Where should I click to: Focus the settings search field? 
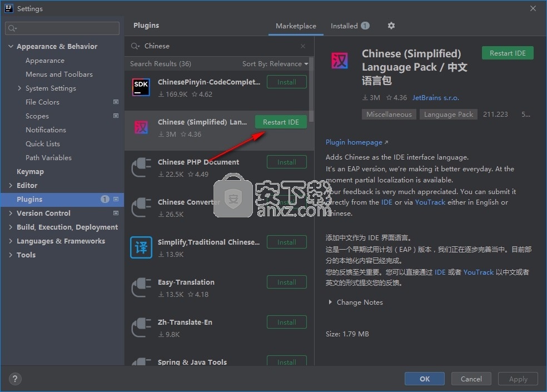62,28
